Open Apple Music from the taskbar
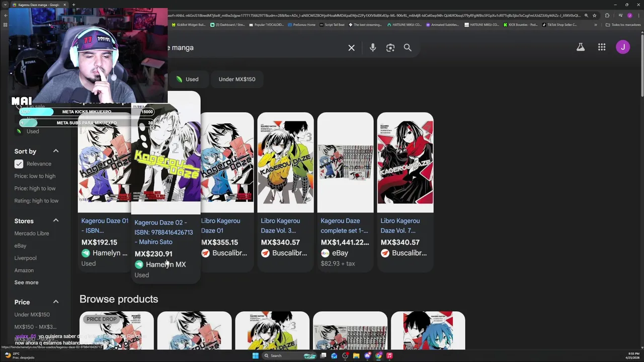The width and height of the screenshot is (644, 362). pos(389,355)
